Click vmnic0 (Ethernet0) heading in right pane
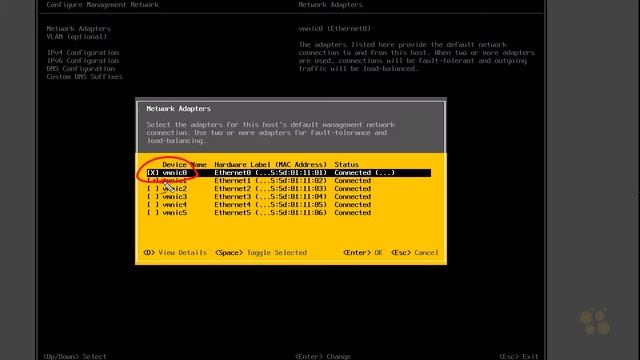Screen dimensions: 640x360 (x=335, y=29)
